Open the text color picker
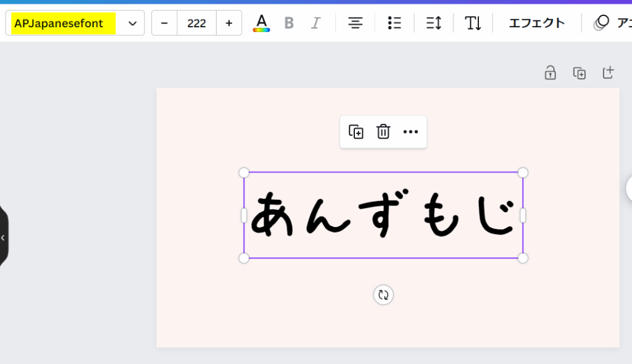Screen dimensions: 632x364 [262, 23]
